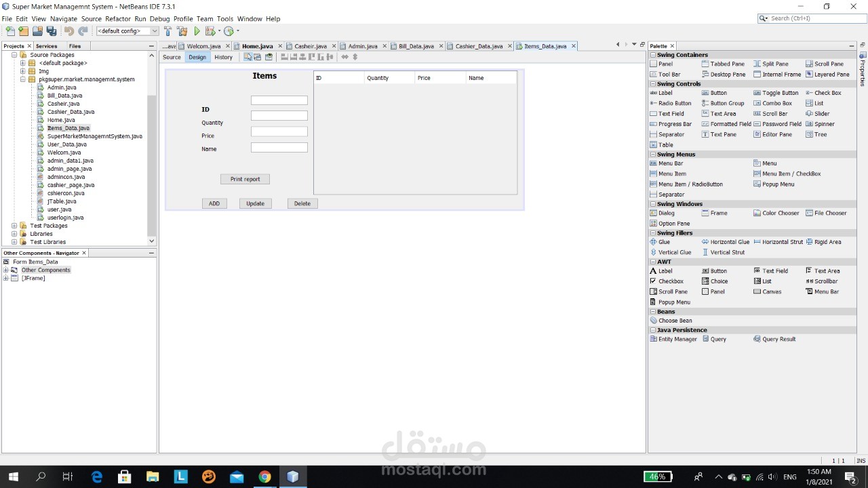Pick the Label item under Swing Controls
868x488 pixels.
(661, 93)
